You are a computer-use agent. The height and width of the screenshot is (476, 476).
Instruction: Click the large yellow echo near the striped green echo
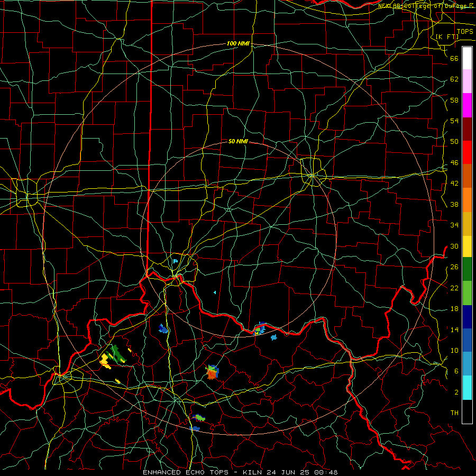105,361
